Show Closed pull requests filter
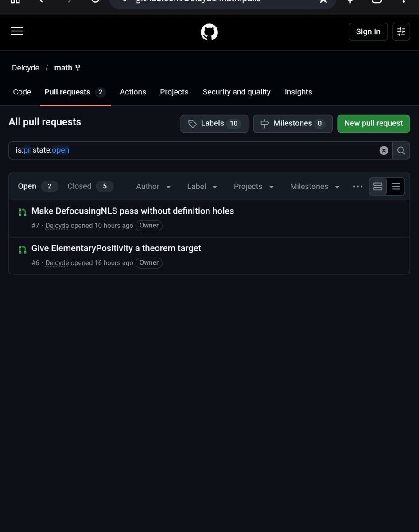The width and height of the screenshot is (419, 532). tap(90, 187)
